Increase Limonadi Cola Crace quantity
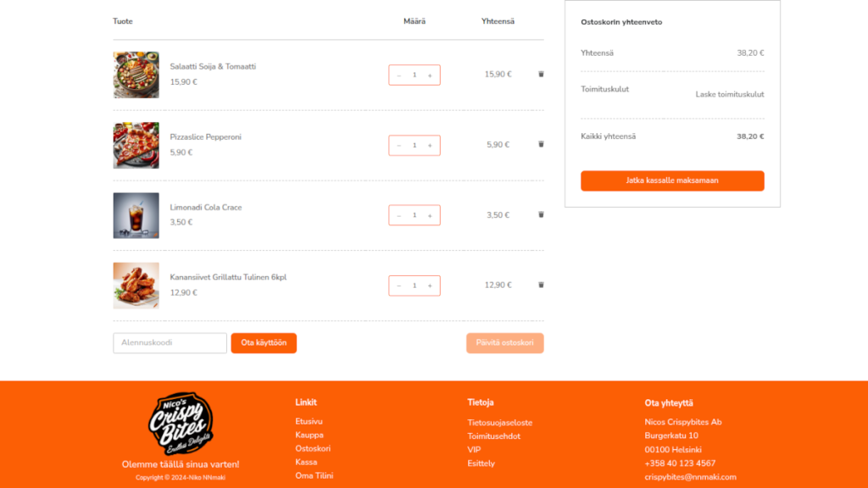868x488 pixels. (430, 216)
